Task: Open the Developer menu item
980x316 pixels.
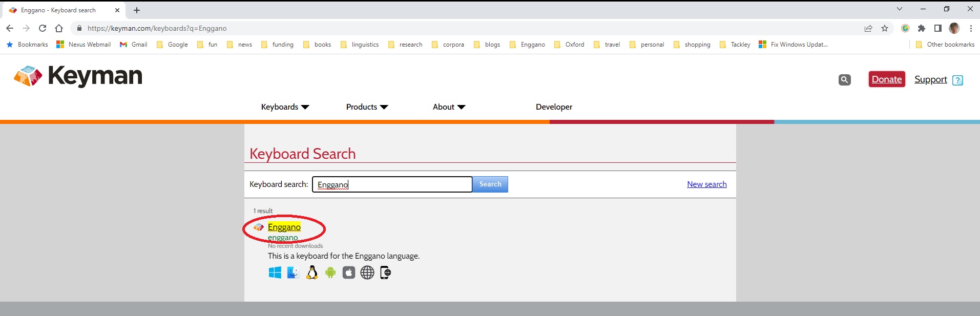Action: (554, 107)
